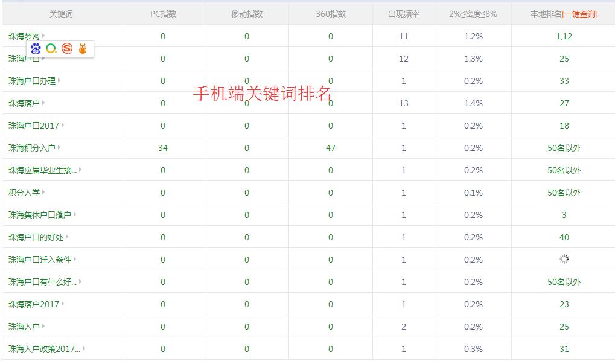Click the loading spinner in 珠海户口迁入条件 row
Image resolution: width=615 pixels, height=364 pixels.
tap(564, 260)
